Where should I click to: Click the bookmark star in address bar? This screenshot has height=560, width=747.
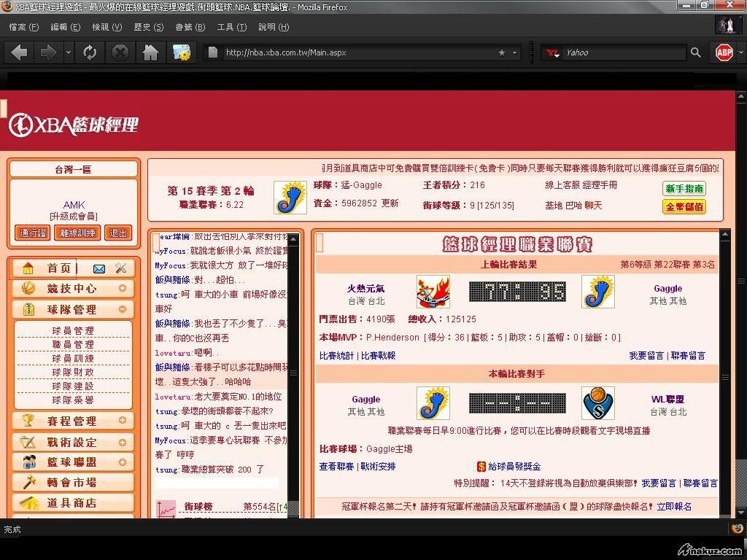click(x=502, y=52)
